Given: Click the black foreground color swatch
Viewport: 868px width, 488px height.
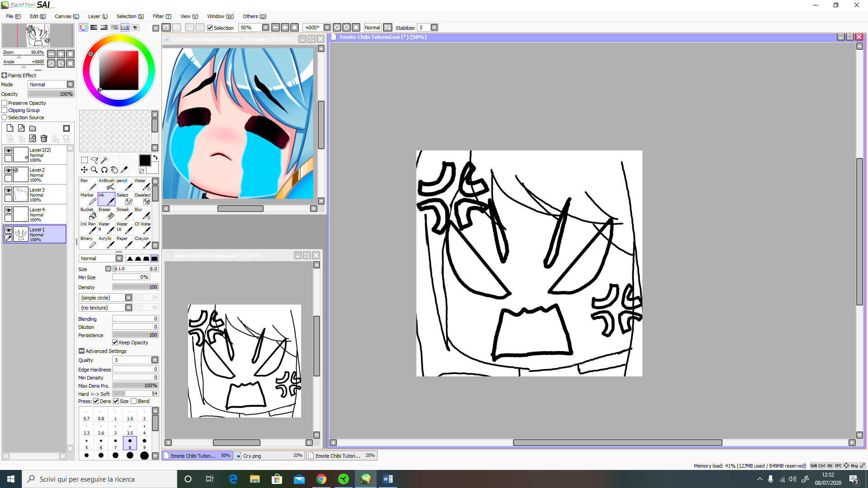Looking at the screenshot, I should click(x=145, y=160).
